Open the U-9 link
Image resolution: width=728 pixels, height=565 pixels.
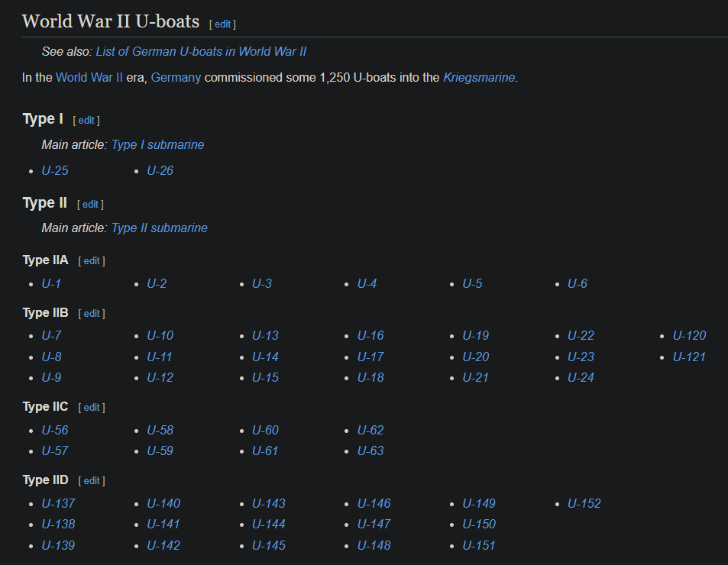[x=51, y=378]
